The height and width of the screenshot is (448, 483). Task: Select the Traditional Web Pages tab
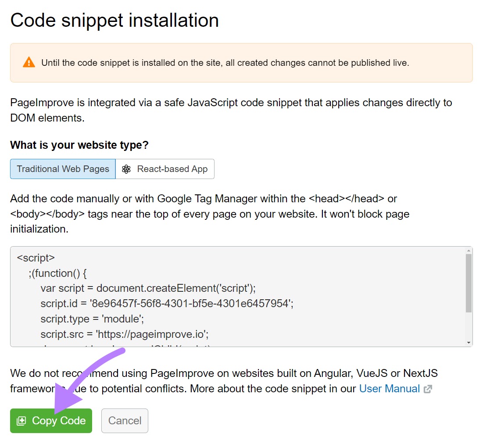(x=62, y=169)
